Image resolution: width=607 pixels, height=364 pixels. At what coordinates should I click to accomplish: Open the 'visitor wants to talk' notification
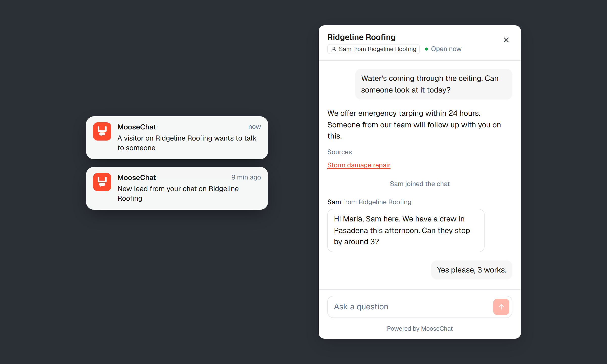click(x=177, y=138)
